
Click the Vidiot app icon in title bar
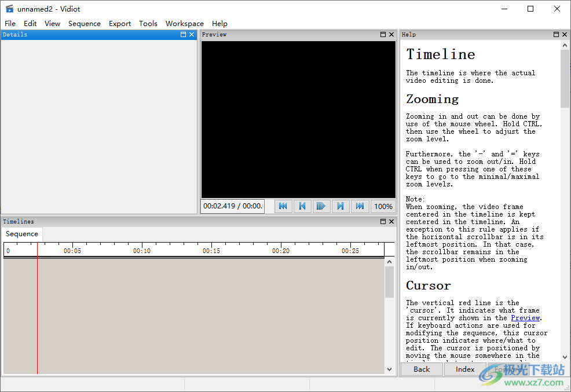(9, 9)
